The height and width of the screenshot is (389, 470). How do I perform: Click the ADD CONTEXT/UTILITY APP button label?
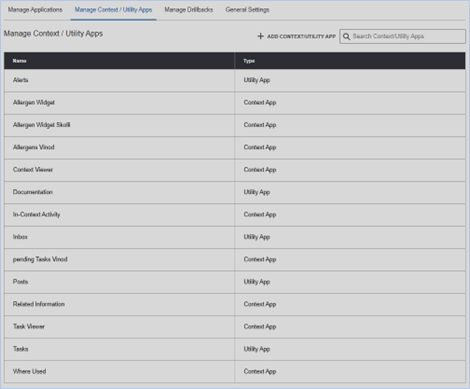point(301,36)
